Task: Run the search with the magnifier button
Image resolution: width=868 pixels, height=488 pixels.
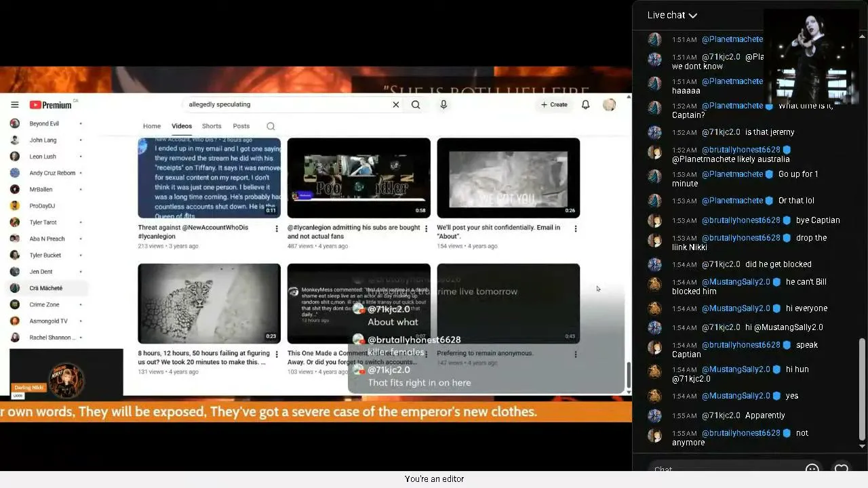Action: (416, 104)
